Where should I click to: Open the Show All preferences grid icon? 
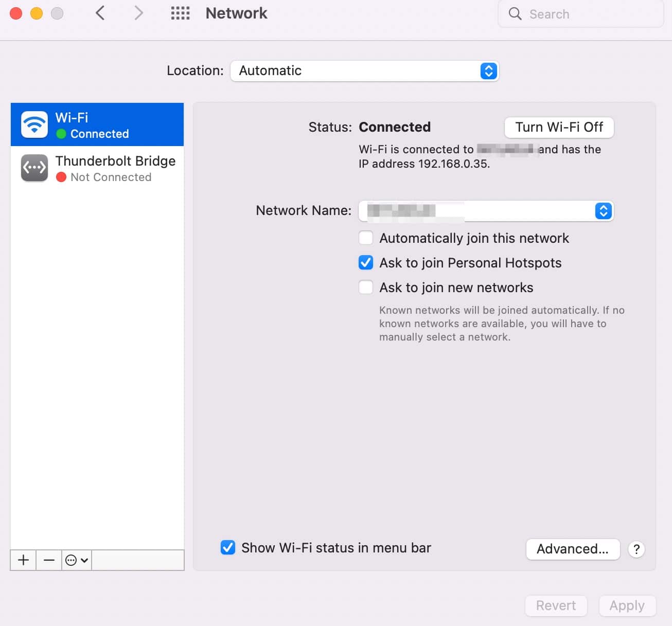click(180, 13)
